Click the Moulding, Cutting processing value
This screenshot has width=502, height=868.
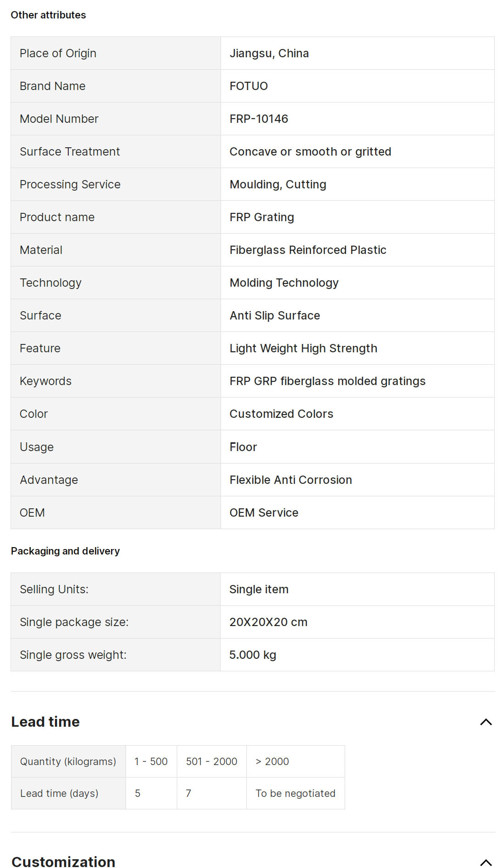point(278,185)
